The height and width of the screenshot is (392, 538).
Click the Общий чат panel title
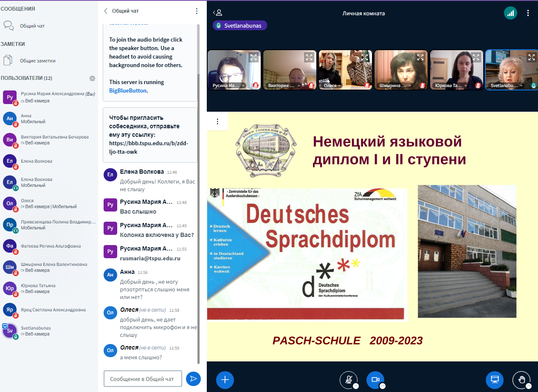[x=125, y=11]
